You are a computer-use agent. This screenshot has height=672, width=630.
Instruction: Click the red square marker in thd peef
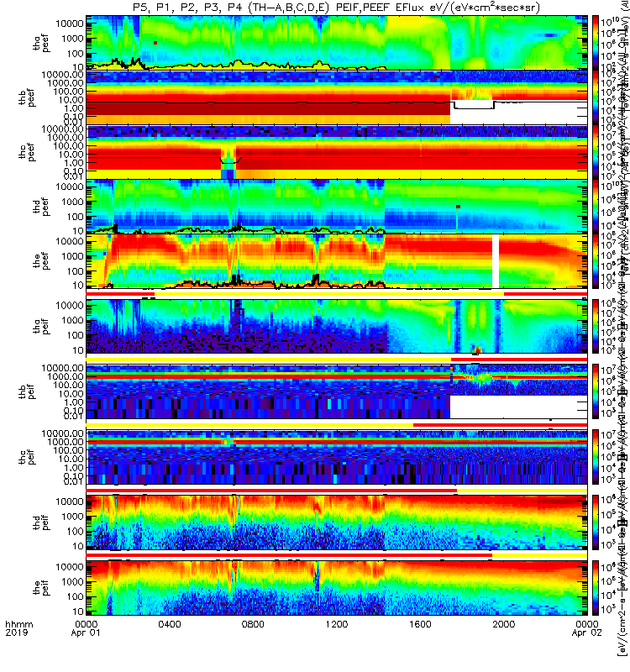[458, 207]
